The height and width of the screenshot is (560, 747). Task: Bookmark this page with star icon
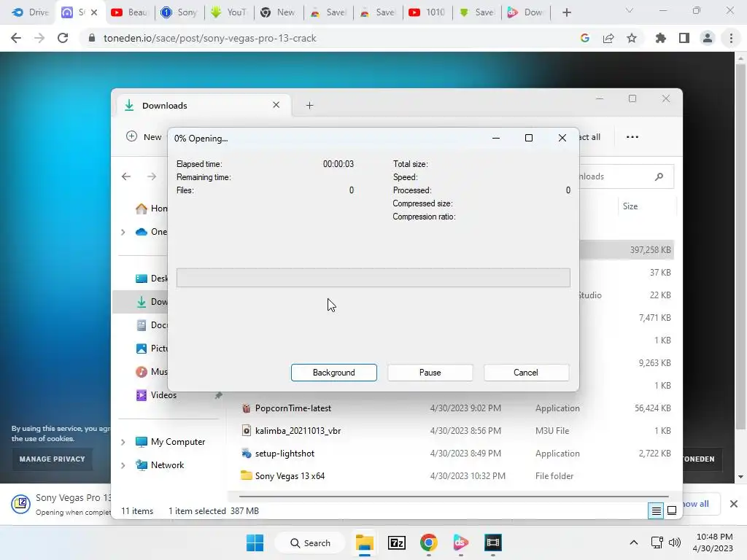632,38
